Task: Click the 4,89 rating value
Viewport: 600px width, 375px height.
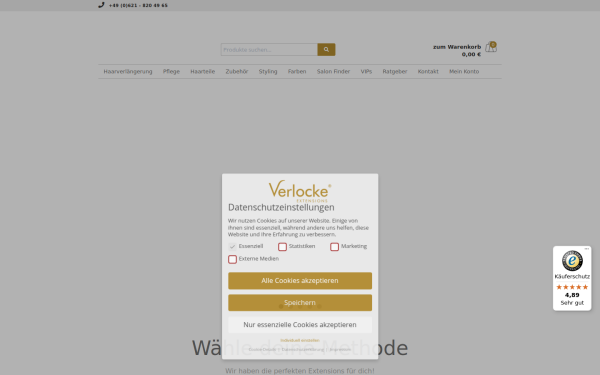Action: [572, 295]
